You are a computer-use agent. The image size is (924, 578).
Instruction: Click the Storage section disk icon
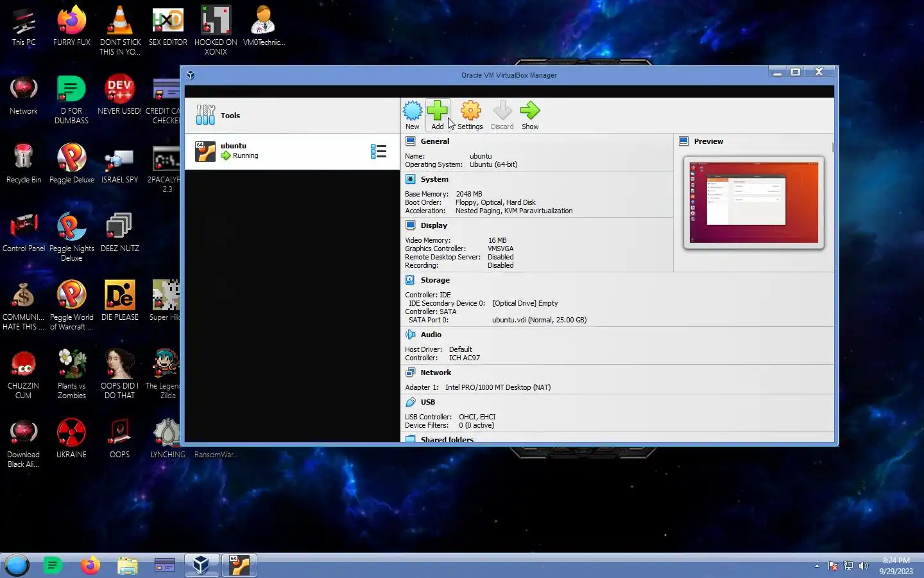[411, 280]
